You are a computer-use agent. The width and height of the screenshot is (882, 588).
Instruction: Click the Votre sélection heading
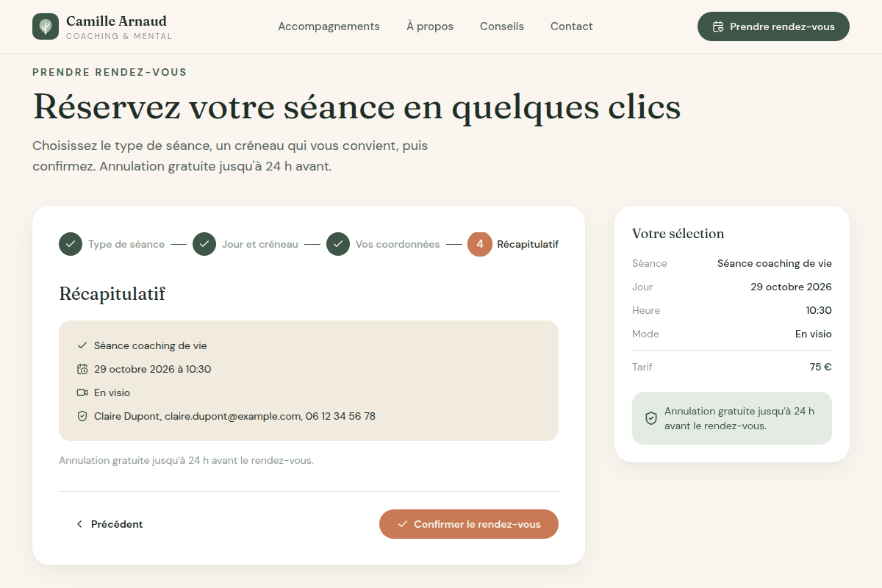click(678, 234)
